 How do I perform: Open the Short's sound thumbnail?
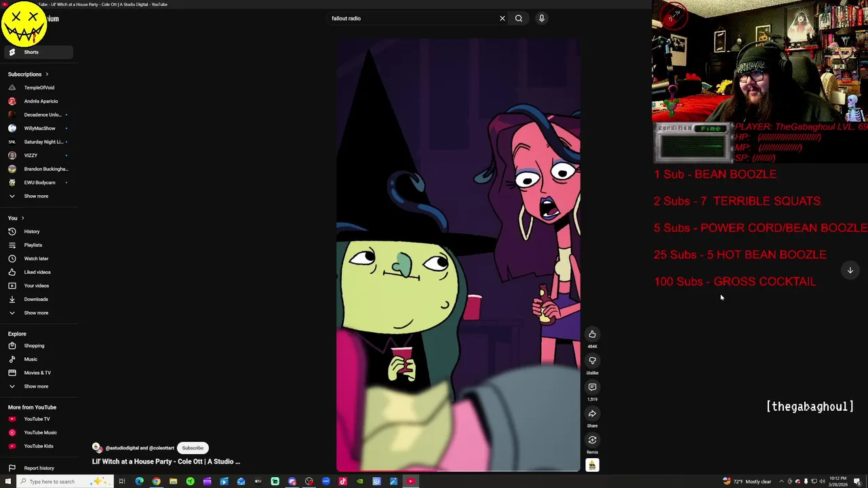pos(592,465)
